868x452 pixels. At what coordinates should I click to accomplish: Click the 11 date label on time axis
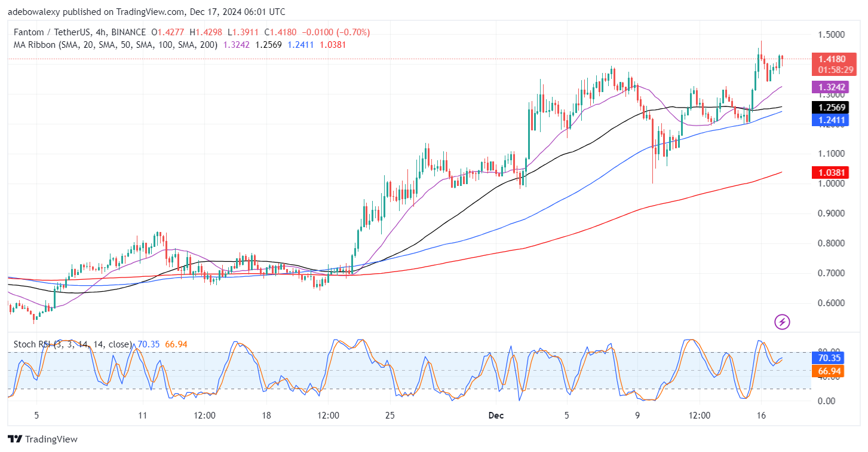(142, 416)
